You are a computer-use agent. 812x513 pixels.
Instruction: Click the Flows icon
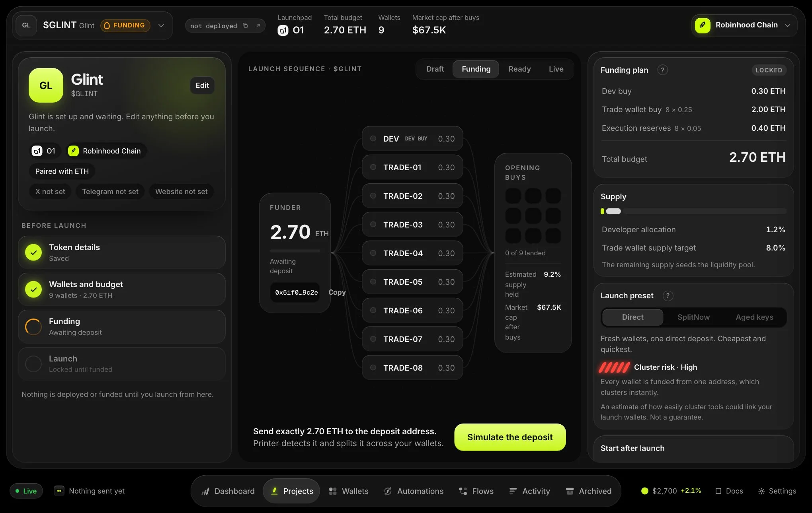click(x=463, y=491)
